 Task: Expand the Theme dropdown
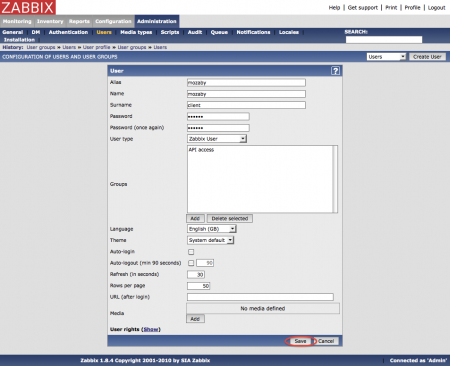click(x=210, y=240)
